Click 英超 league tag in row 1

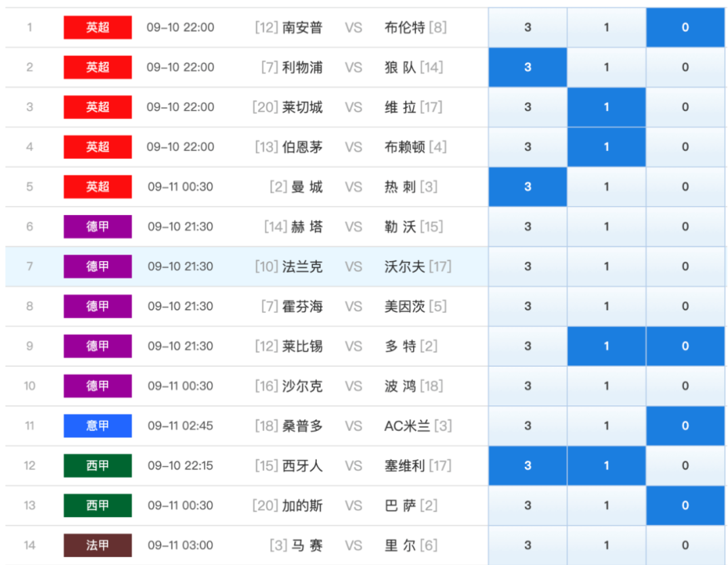click(x=98, y=27)
